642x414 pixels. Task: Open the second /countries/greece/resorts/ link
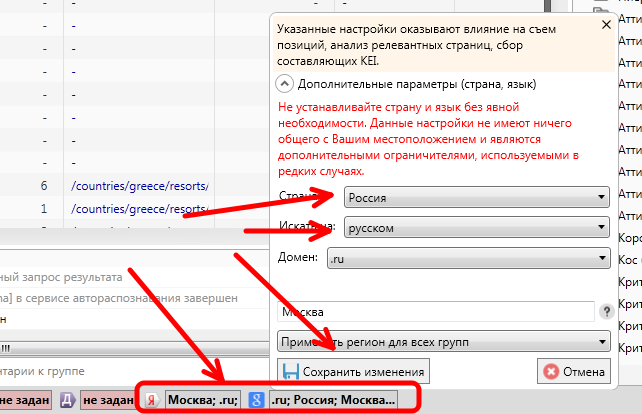[139, 209]
